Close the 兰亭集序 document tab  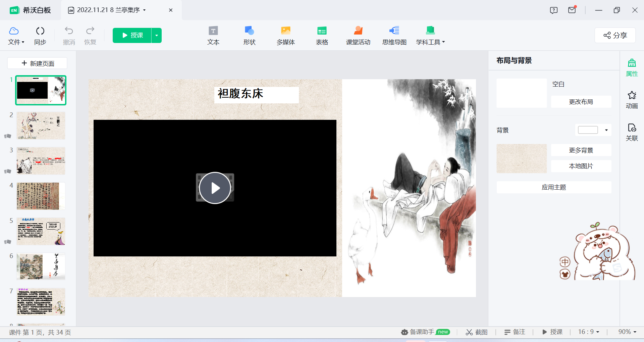coord(171,10)
